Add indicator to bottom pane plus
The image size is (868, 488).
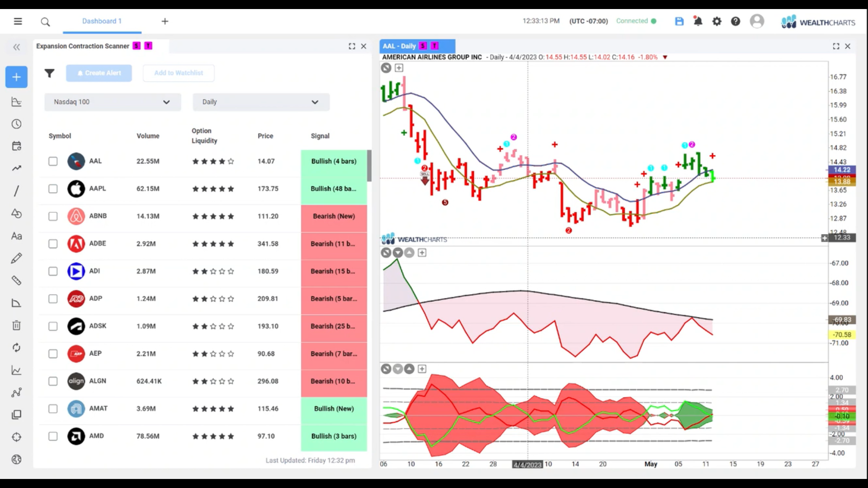coord(422,369)
